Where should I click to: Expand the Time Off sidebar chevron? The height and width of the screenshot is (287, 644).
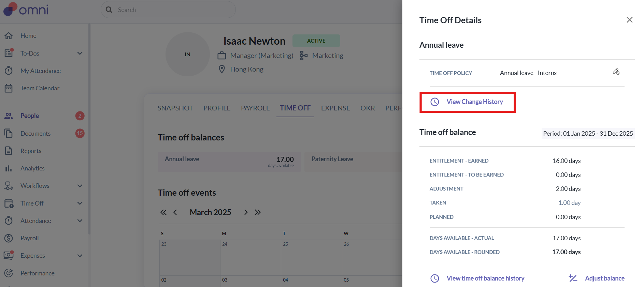(80, 203)
